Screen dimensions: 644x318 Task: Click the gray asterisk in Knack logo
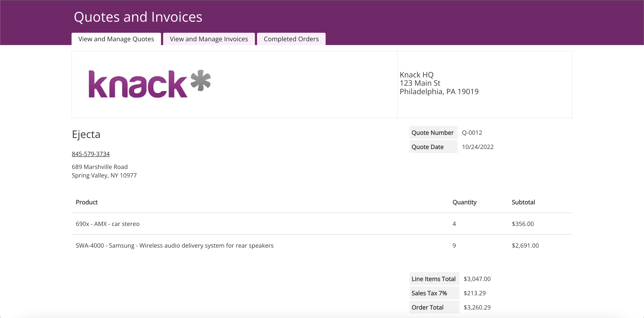(200, 80)
